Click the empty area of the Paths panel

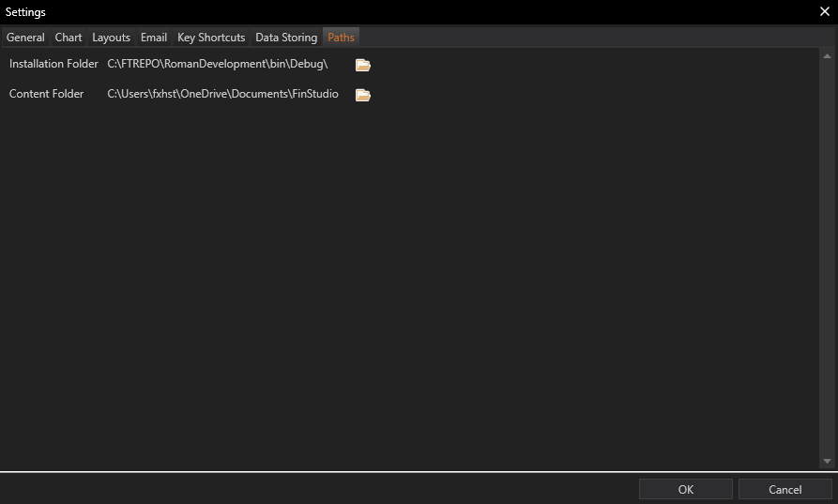point(413,282)
